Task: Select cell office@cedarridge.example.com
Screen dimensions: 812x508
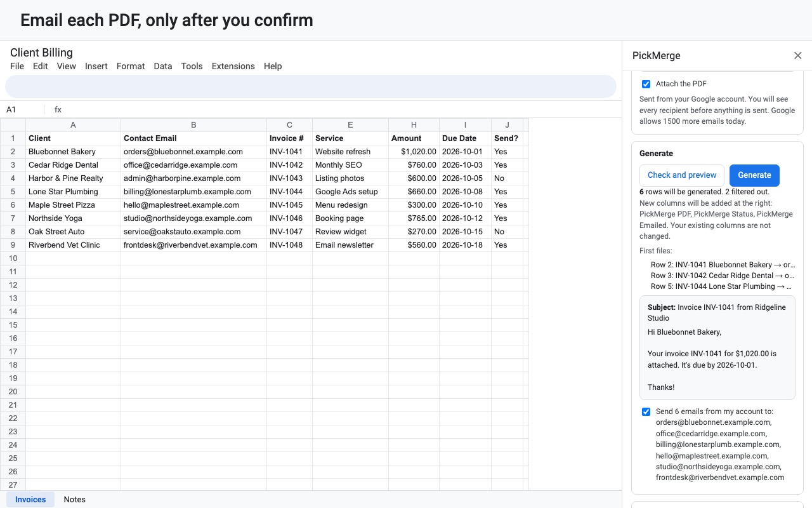Action: (193, 165)
